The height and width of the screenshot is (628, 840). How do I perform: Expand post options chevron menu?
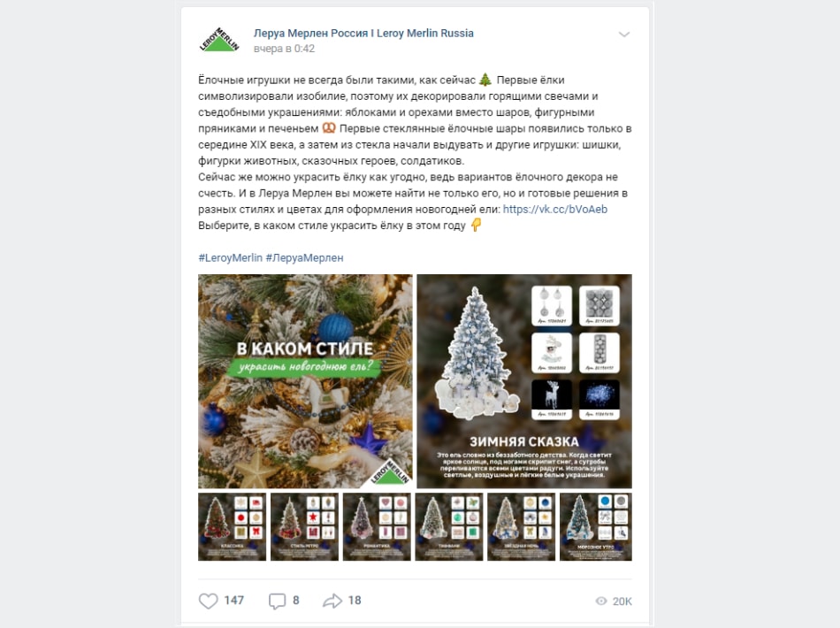(x=624, y=34)
